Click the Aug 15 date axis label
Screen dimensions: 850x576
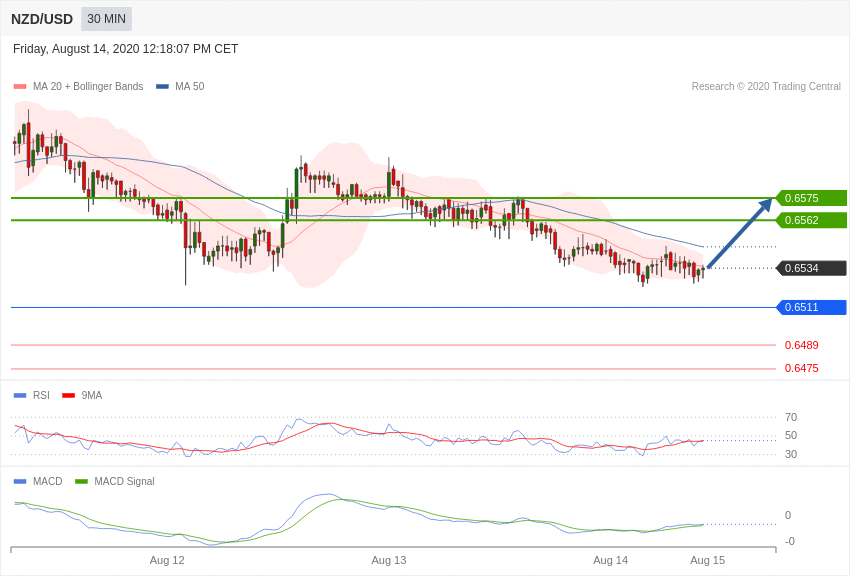point(707,560)
